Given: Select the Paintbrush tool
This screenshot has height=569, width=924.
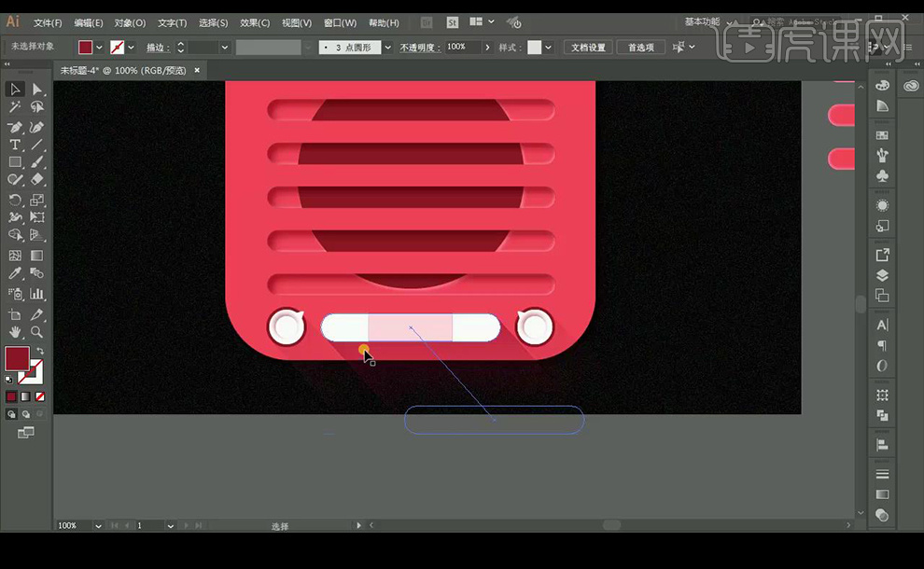Looking at the screenshot, I should click(x=37, y=162).
